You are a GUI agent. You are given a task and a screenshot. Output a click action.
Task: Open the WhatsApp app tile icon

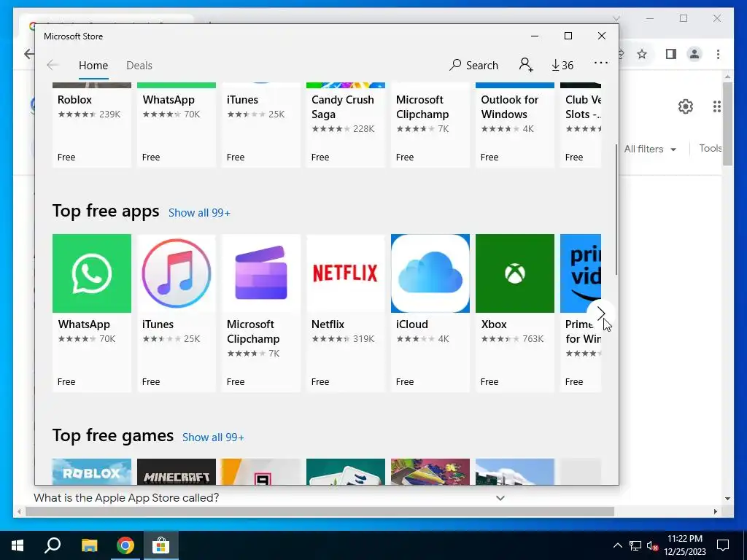pos(91,273)
